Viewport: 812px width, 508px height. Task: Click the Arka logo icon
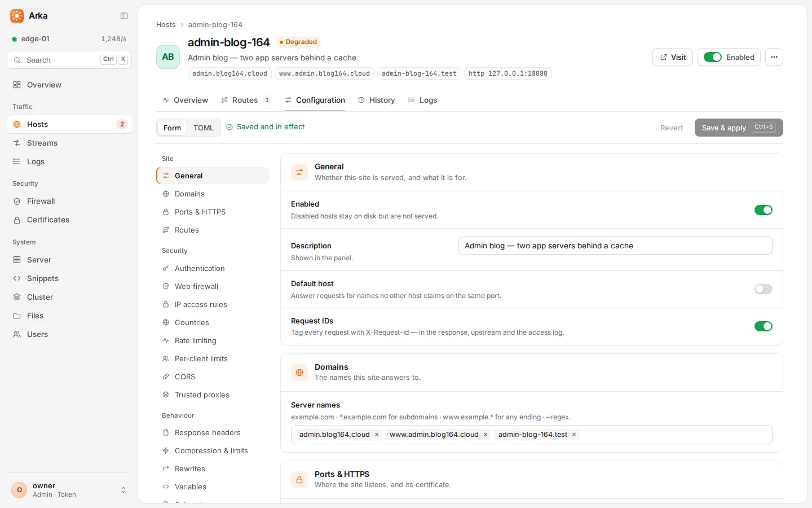(x=17, y=16)
